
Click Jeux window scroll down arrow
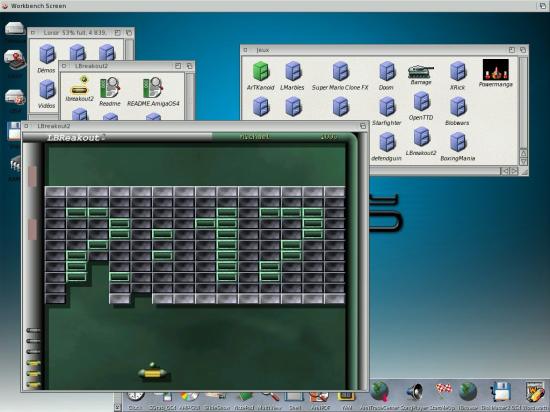coord(523,161)
